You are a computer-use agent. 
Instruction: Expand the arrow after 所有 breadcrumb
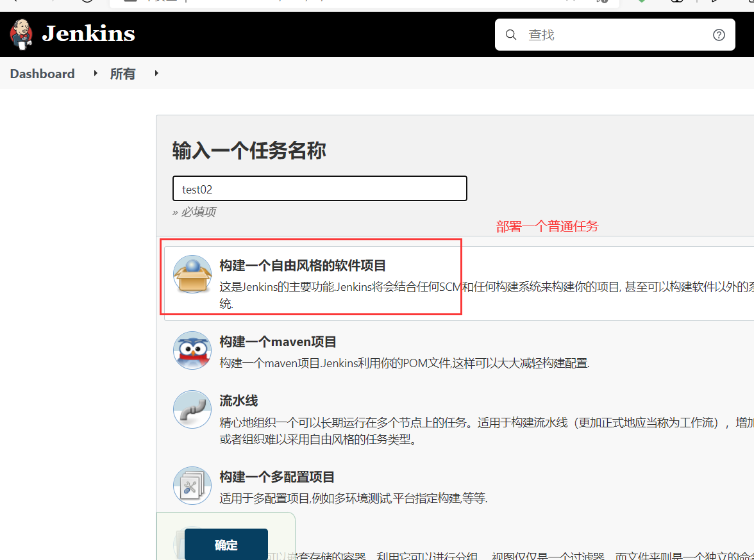pos(156,73)
